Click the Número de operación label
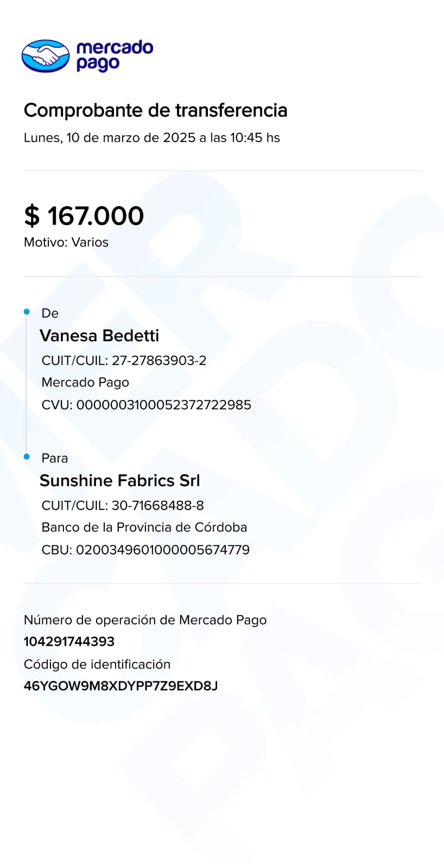The image size is (444, 868). click(x=145, y=620)
